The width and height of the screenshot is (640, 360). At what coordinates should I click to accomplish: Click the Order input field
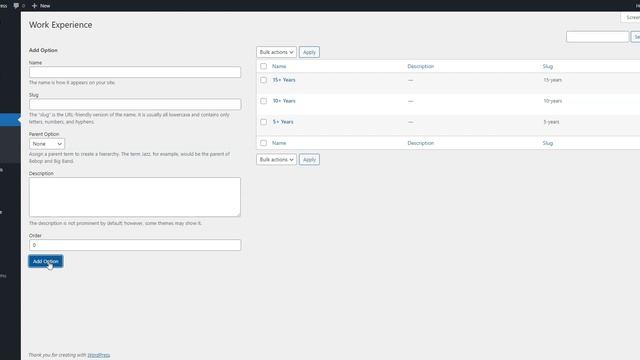(135, 245)
